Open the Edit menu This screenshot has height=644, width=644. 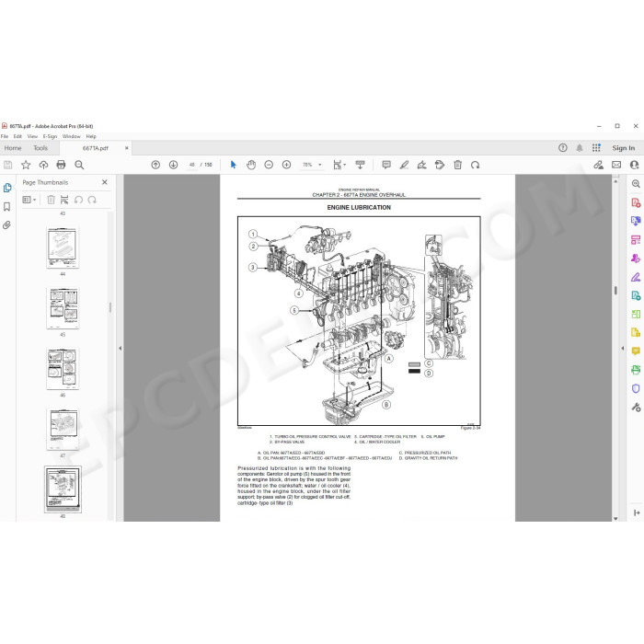pos(17,136)
